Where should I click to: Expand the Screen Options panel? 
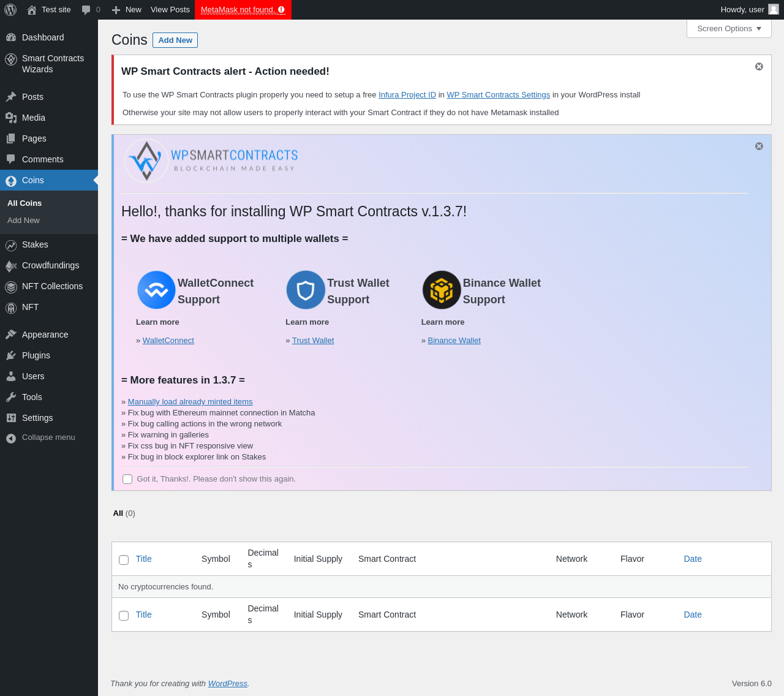point(729,29)
